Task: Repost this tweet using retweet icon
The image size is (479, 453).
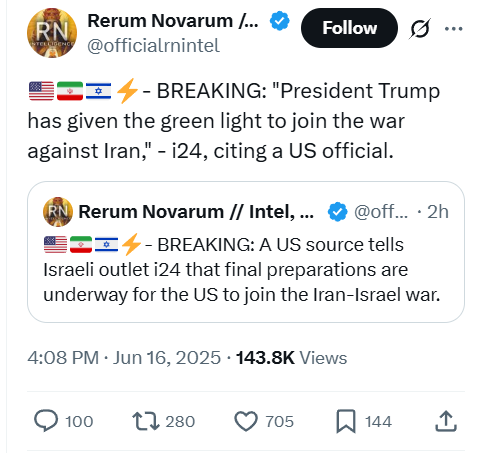Action: click(146, 421)
